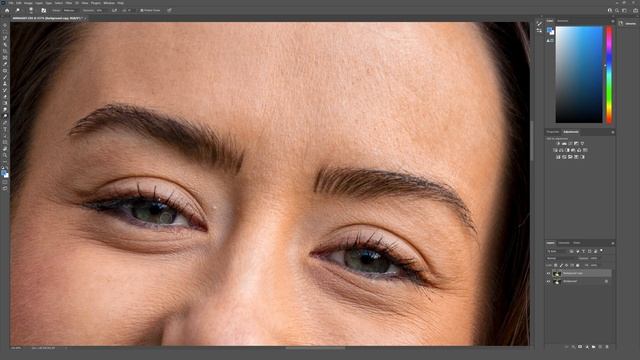Image resolution: width=640 pixels, height=360 pixels.
Task: Open the Layers panel flyout menu
Action: (x=613, y=243)
